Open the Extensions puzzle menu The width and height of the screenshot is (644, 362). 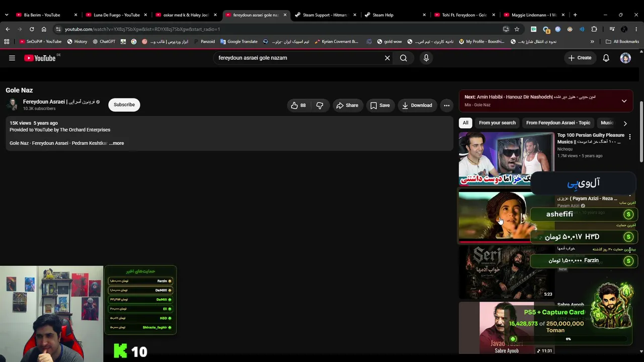(x=594, y=29)
